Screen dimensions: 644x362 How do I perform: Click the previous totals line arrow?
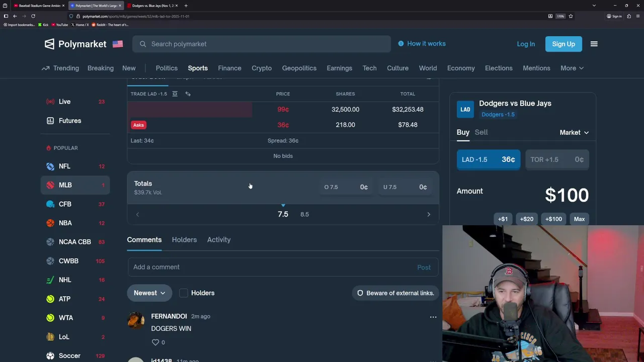(x=137, y=214)
